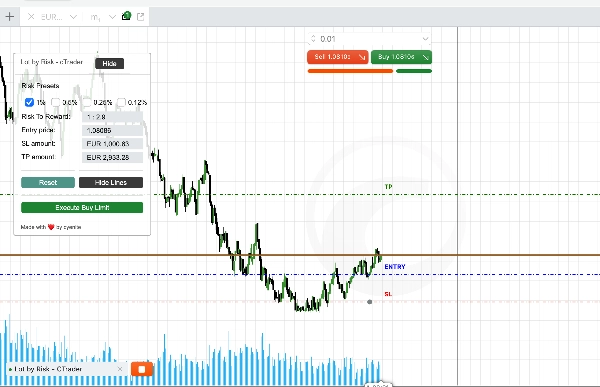Toggle the 1% risk preset
The height and width of the screenshot is (387, 600).
click(29, 103)
